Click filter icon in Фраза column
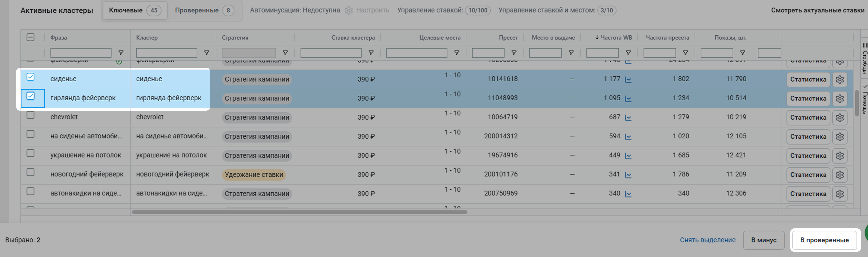The height and width of the screenshot is (257, 868). click(x=121, y=53)
